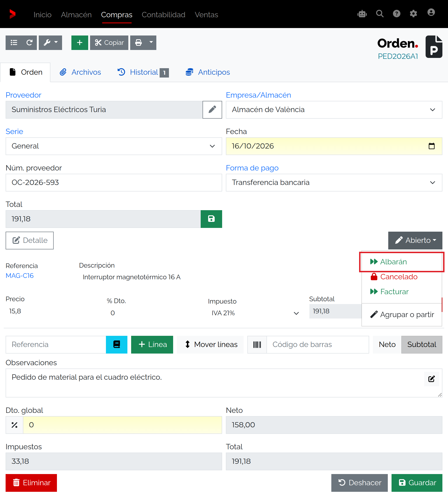Click the Copiar button

pyautogui.click(x=109, y=43)
